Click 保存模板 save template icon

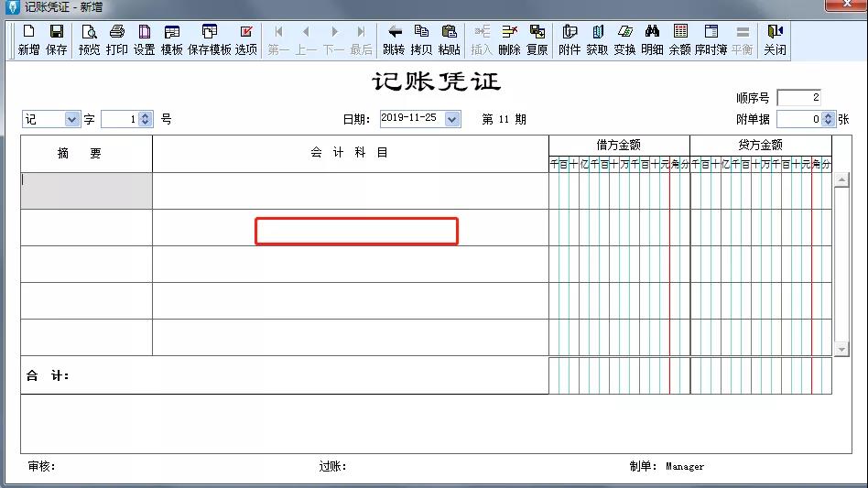pos(210,39)
